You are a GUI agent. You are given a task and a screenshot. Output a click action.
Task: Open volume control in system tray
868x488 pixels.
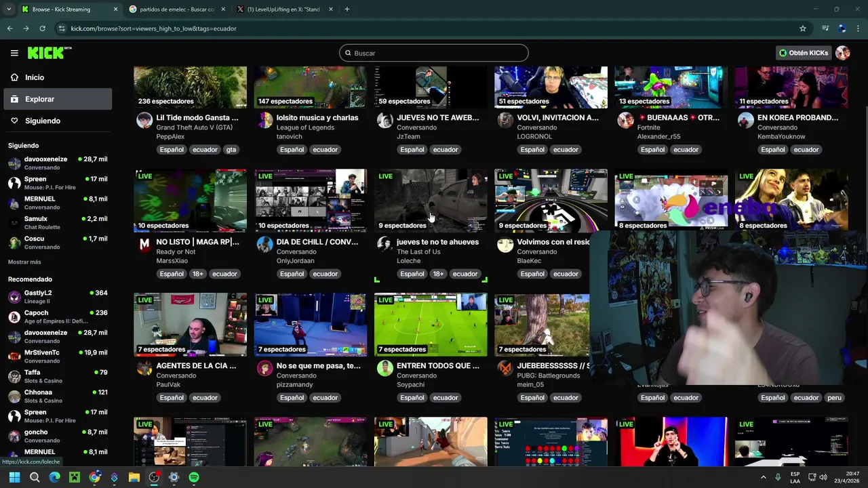823,477
